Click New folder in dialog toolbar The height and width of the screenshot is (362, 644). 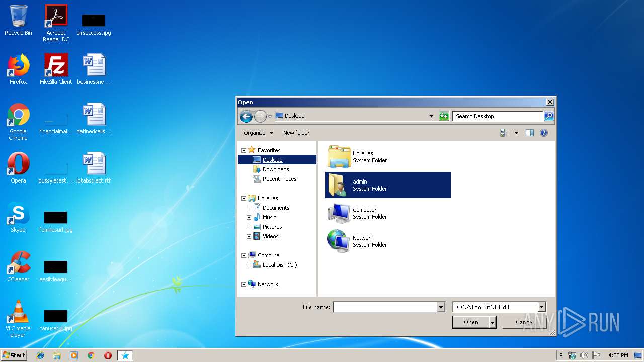point(296,133)
